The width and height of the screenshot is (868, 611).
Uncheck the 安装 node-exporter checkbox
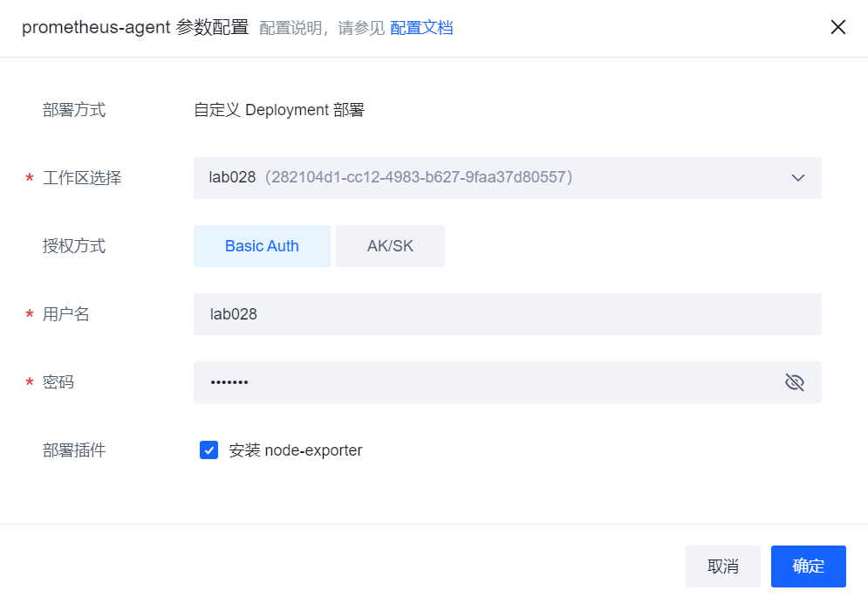(x=209, y=450)
